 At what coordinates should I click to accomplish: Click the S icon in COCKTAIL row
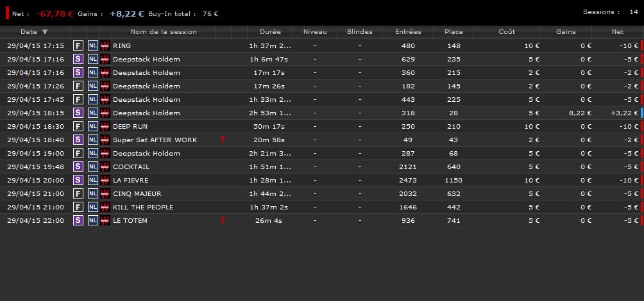click(x=78, y=167)
